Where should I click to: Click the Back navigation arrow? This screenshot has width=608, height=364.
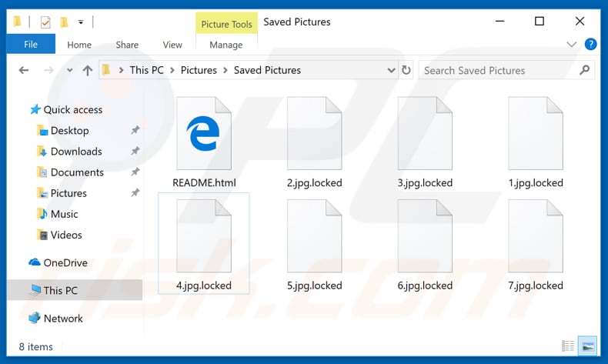tap(24, 70)
